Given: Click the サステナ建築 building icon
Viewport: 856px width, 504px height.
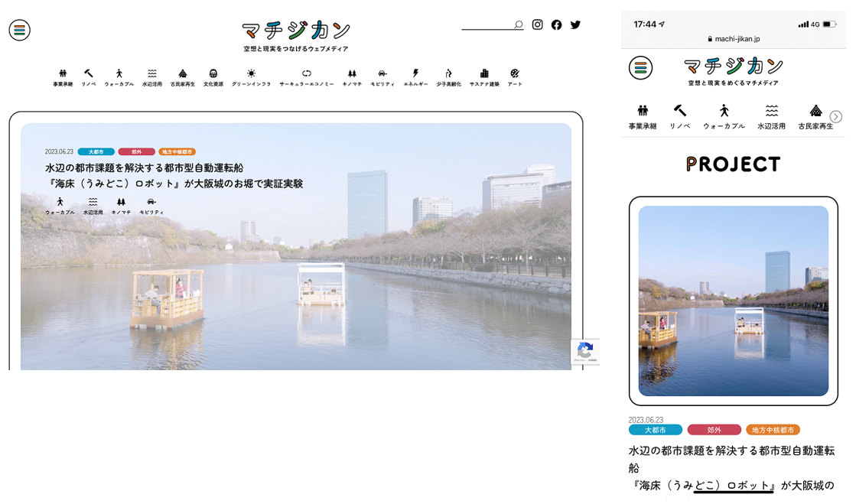Looking at the screenshot, I should 483,73.
